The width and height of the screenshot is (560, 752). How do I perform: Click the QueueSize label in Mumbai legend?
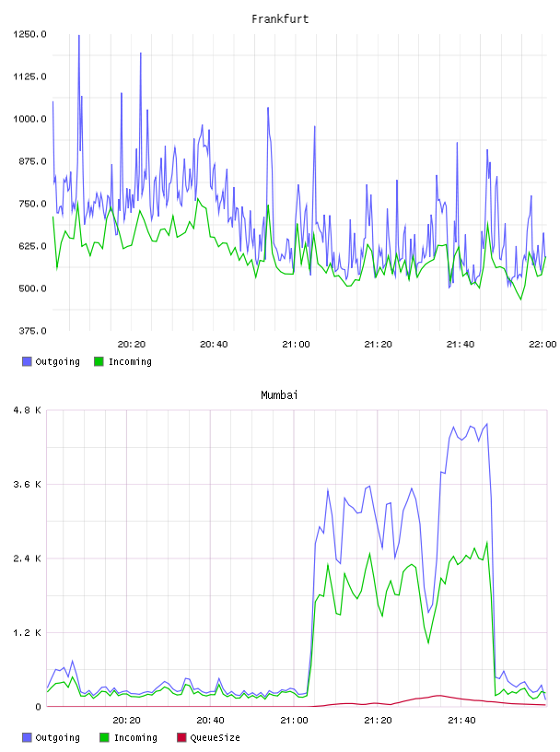pyautogui.click(x=215, y=737)
